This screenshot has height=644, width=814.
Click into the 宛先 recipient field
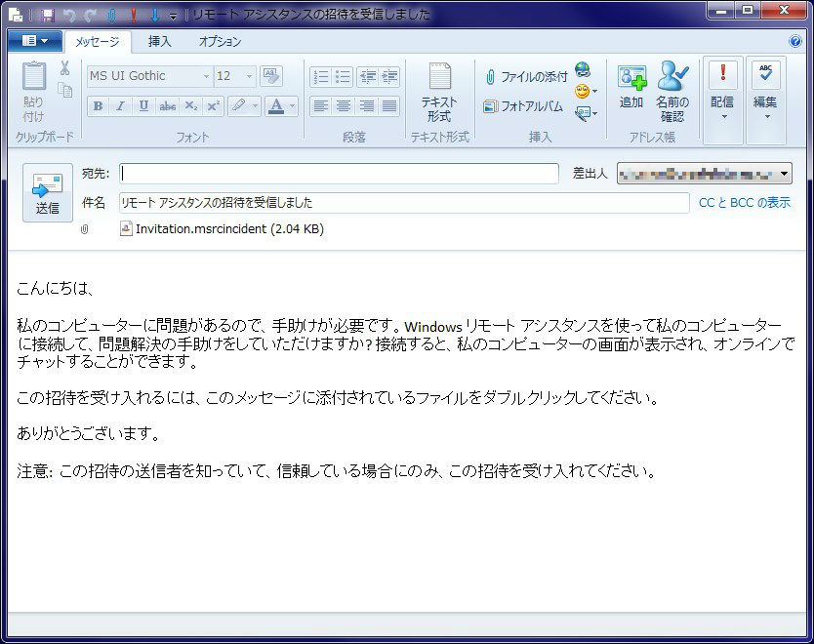point(339,174)
